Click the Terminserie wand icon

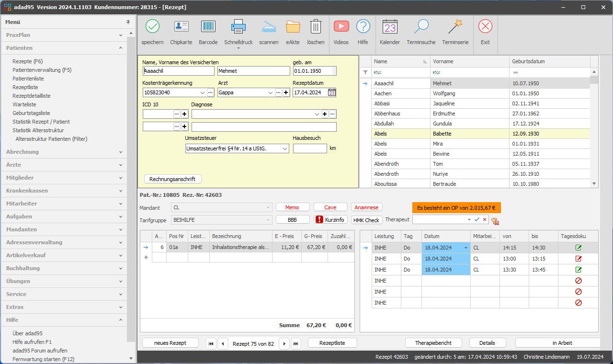coord(455,27)
